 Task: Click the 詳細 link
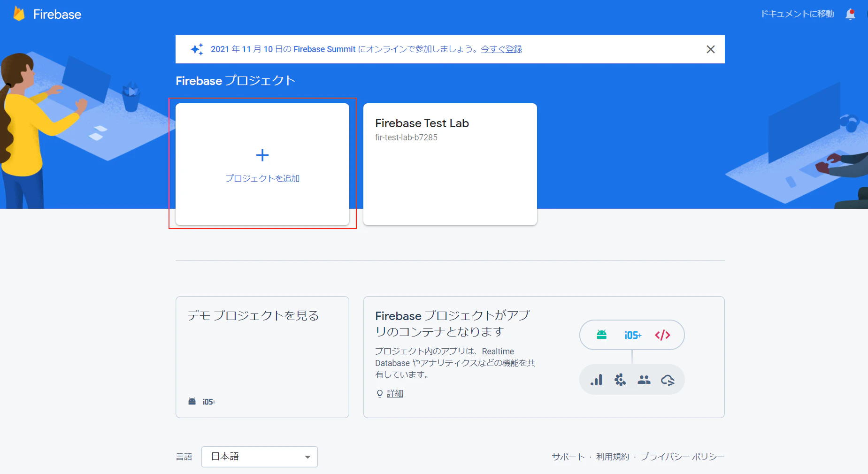[x=395, y=393]
